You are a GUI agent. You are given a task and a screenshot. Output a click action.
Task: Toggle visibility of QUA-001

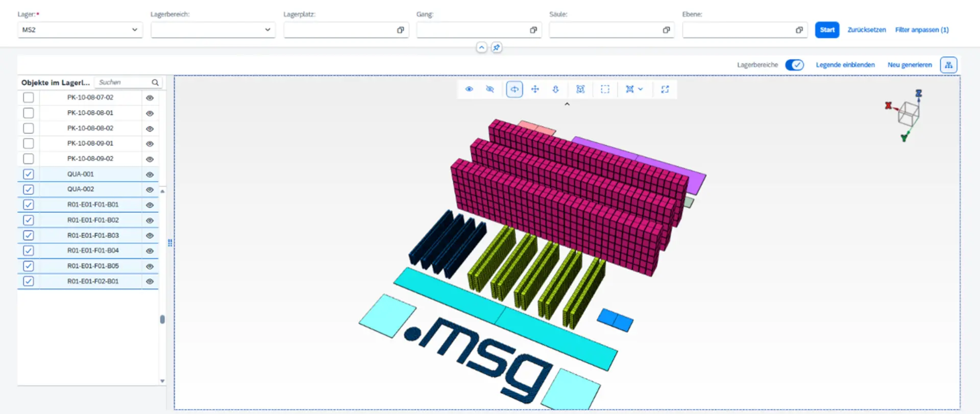pos(150,174)
